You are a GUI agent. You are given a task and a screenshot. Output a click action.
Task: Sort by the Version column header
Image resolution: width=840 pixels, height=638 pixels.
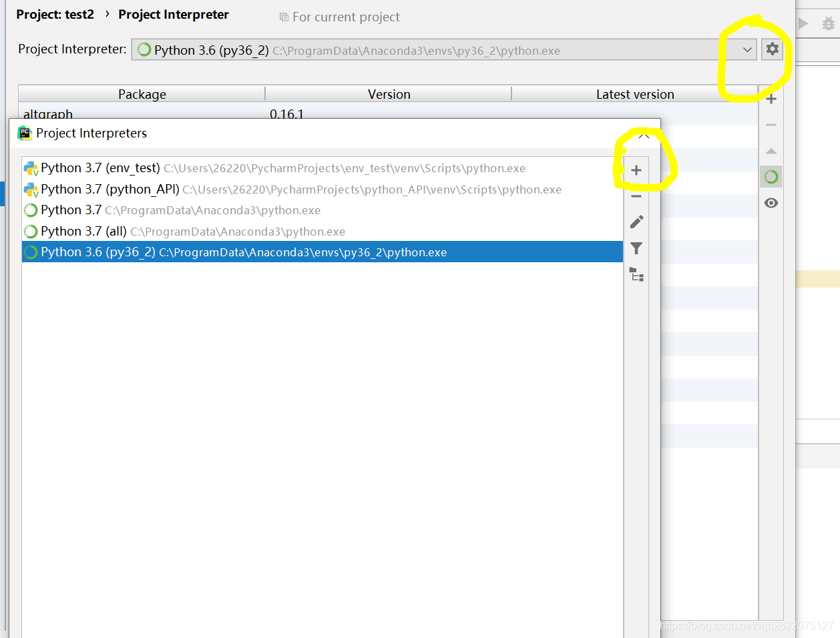(389, 94)
